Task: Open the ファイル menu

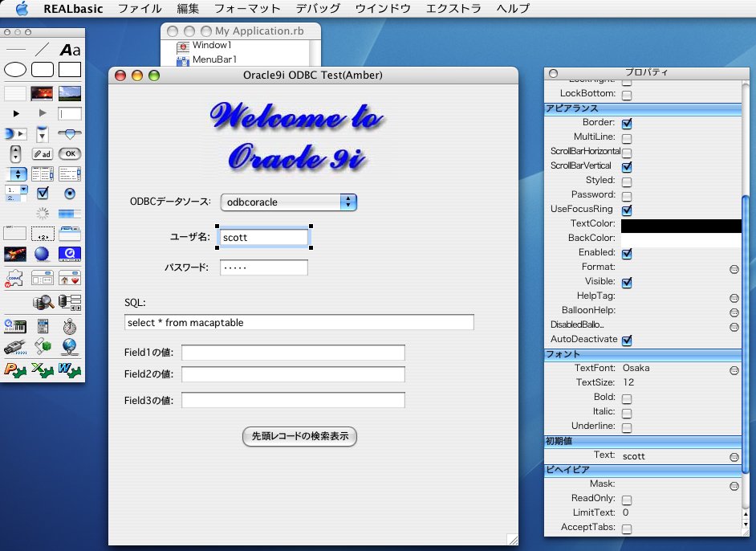Action: [x=139, y=9]
